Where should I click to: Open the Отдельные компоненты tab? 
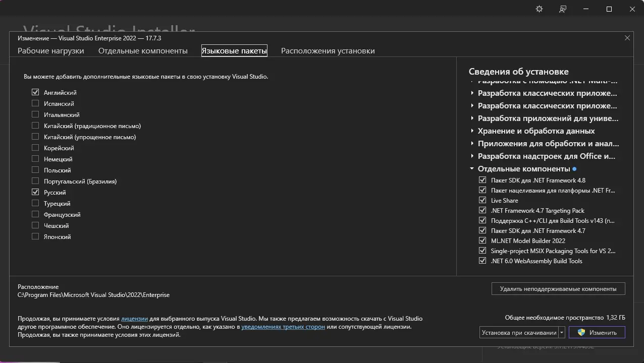[143, 51]
